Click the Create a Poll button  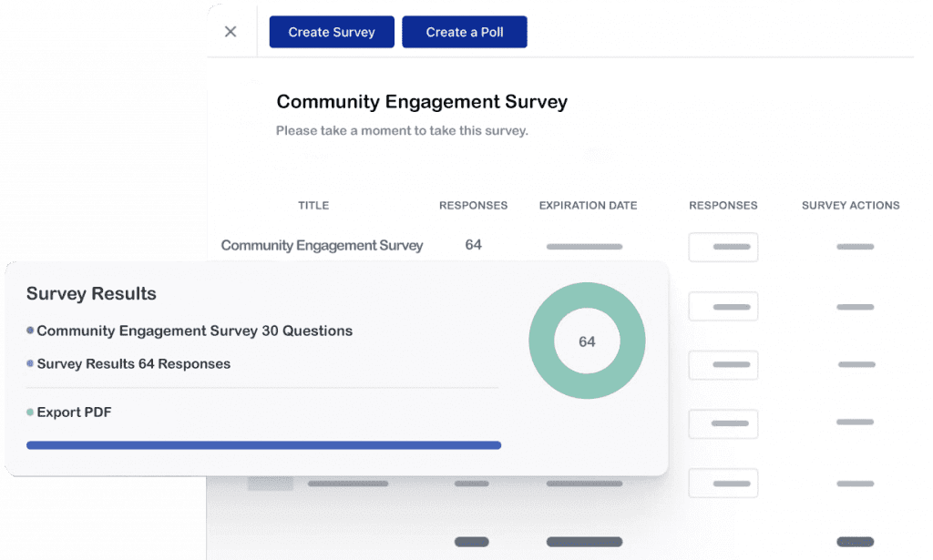pos(464,31)
